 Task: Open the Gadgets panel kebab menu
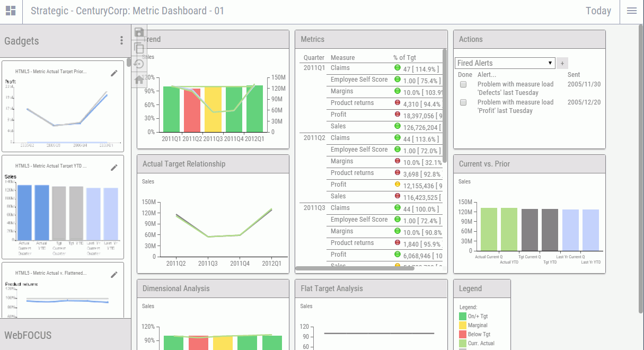121,40
